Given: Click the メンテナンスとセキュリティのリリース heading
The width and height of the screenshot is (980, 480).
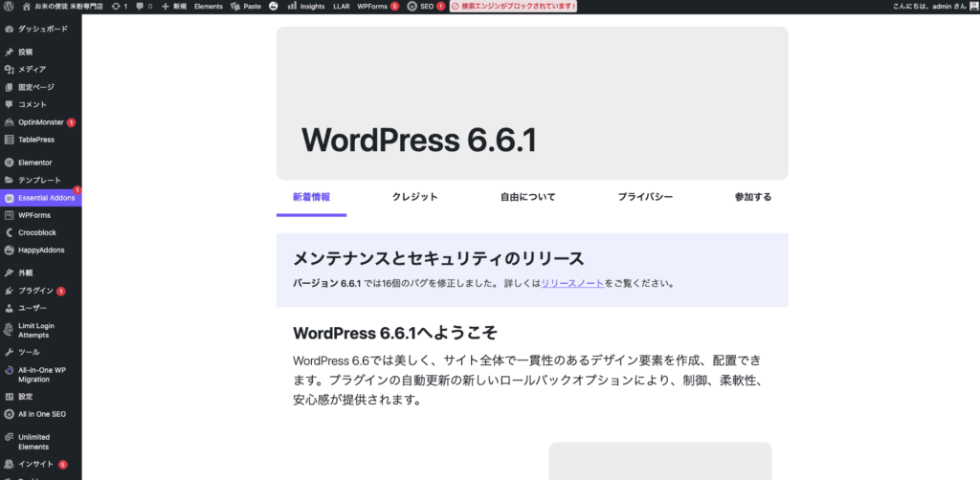Looking at the screenshot, I should pyautogui.click(x=438, y=258).
